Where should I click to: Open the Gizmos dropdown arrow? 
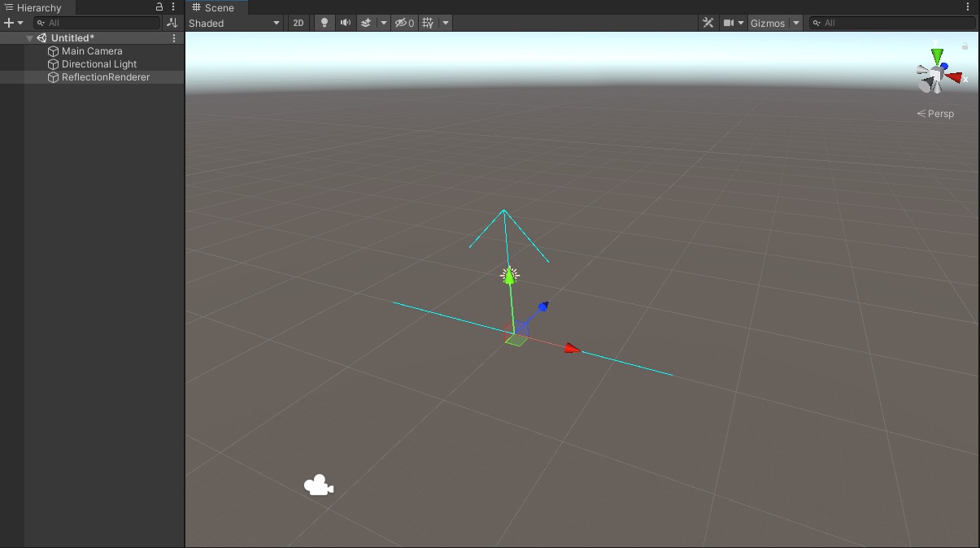(x=796, y=23)
